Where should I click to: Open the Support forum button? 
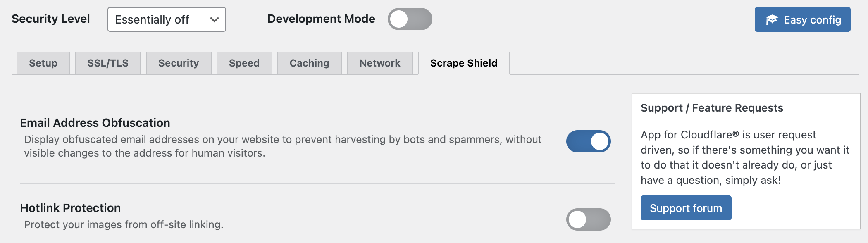686,208
